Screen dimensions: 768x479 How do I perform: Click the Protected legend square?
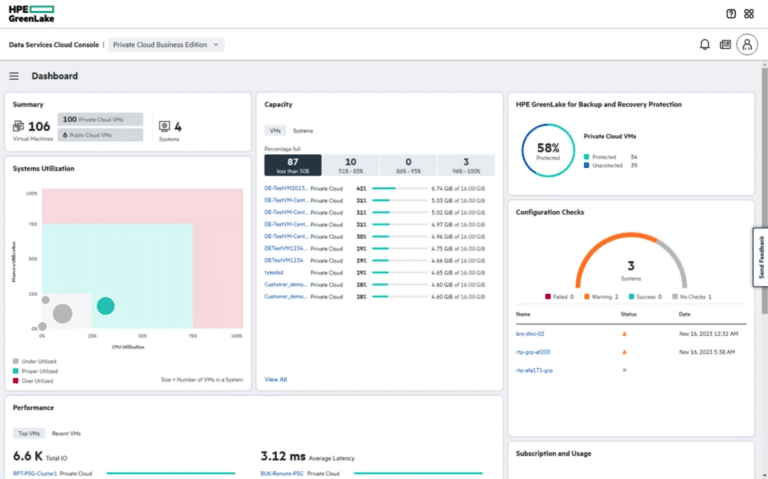pos(586,157)
